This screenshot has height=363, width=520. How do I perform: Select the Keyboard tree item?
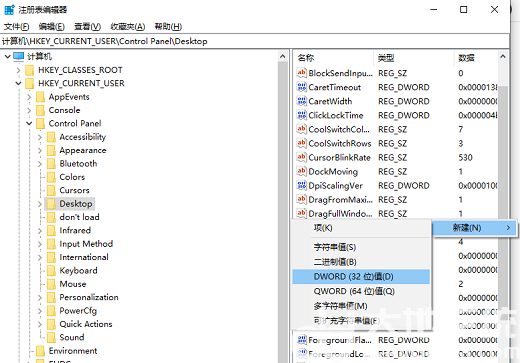[78, 271]
